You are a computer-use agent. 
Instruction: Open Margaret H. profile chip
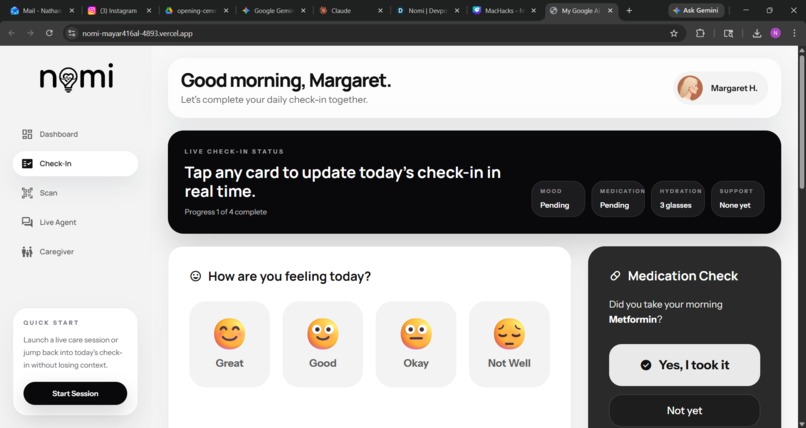(x=720, y=88)
